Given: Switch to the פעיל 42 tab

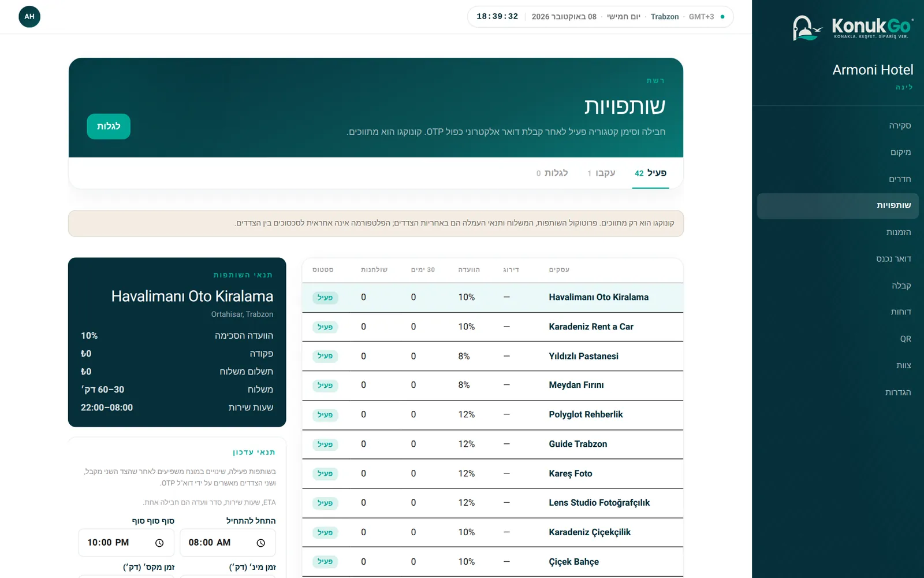Looking at the screenshot, I should pos(650,173).
